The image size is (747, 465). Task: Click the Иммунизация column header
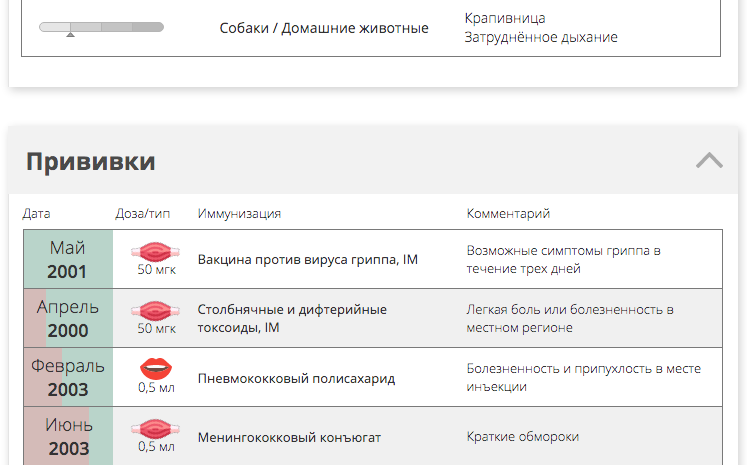click(239, 213)
